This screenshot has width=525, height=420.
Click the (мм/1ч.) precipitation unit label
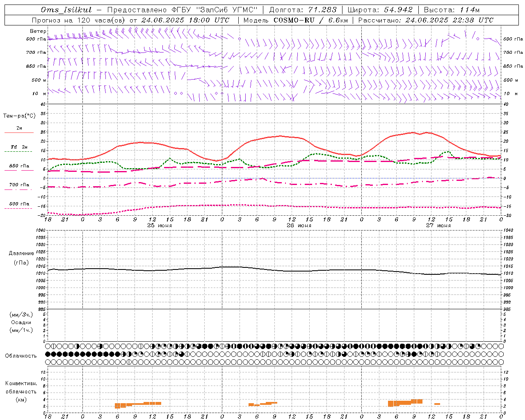pos(21,330)
